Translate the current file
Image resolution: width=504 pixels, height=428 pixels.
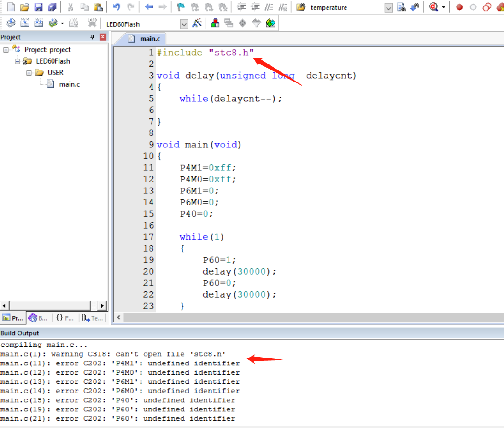point(11,23)
